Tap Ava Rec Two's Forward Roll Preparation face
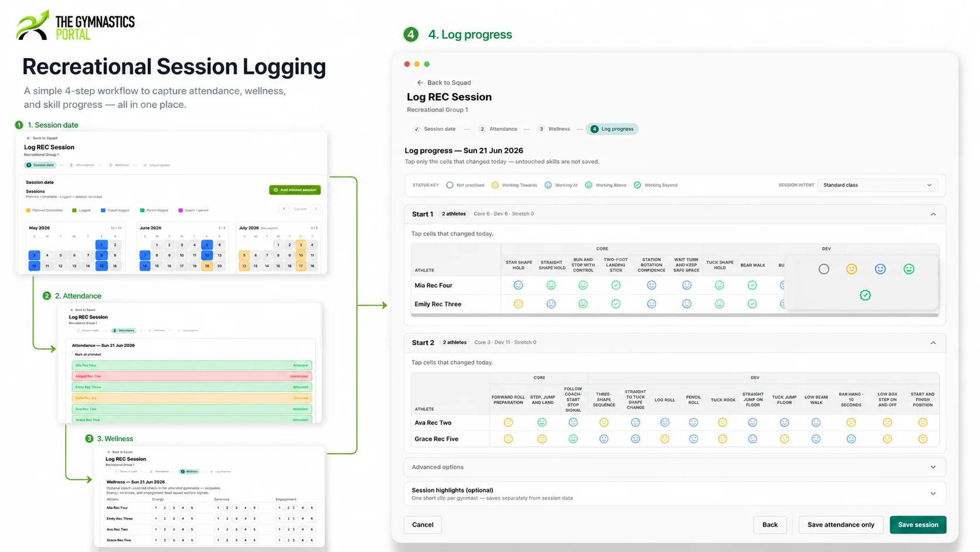 tap(508, 422)
